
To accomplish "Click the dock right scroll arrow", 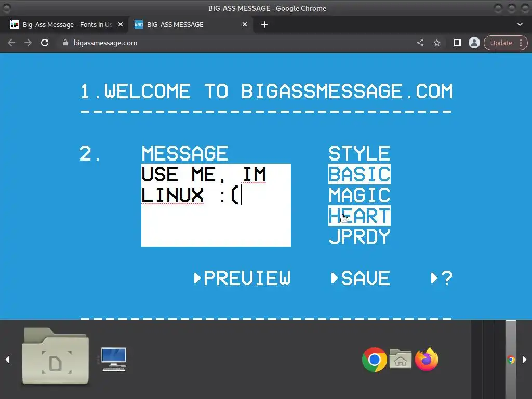I will click(524, 360).
